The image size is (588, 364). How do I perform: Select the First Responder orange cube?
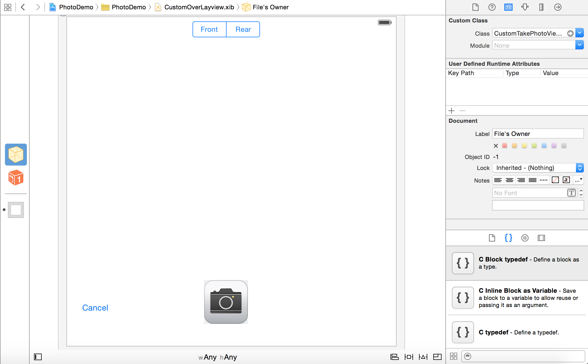[16, 178]
